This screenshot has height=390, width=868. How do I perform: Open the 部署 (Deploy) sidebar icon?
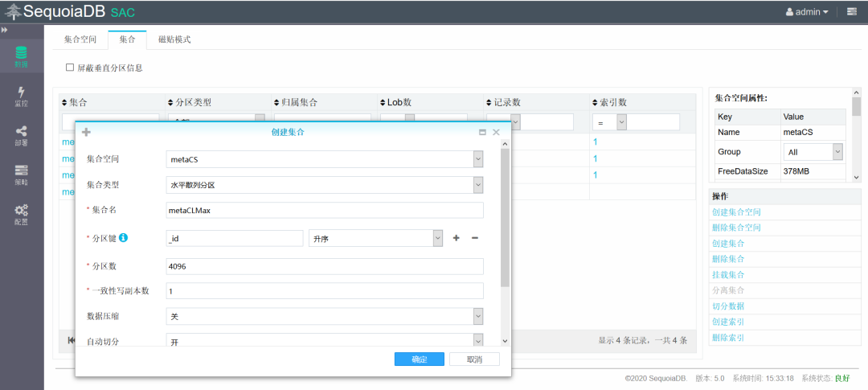pos(21,136)
